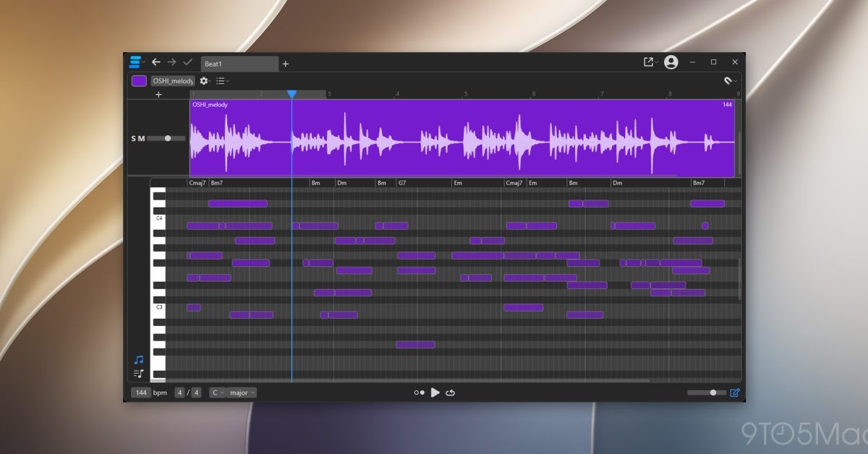Image resolution: width=868 pixels, height=454 pixels.
Task: Click the blue playhead marker
Action: [292, 95]
